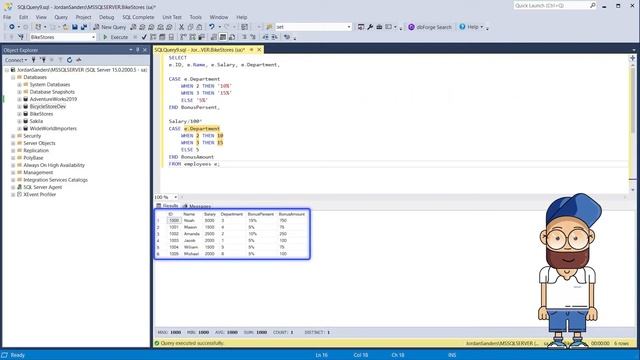Open the Tools menu
This screenshot has height=360, width=640.
pyautogui.click(x=196, y=17)
